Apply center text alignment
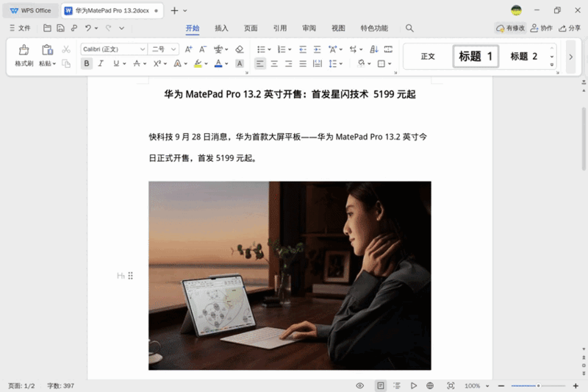This screenshot has width=588, height=392. (x=274, y=64)
